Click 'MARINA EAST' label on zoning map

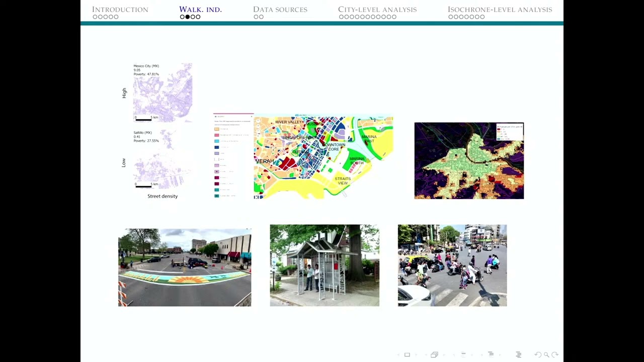coord(369,139)
